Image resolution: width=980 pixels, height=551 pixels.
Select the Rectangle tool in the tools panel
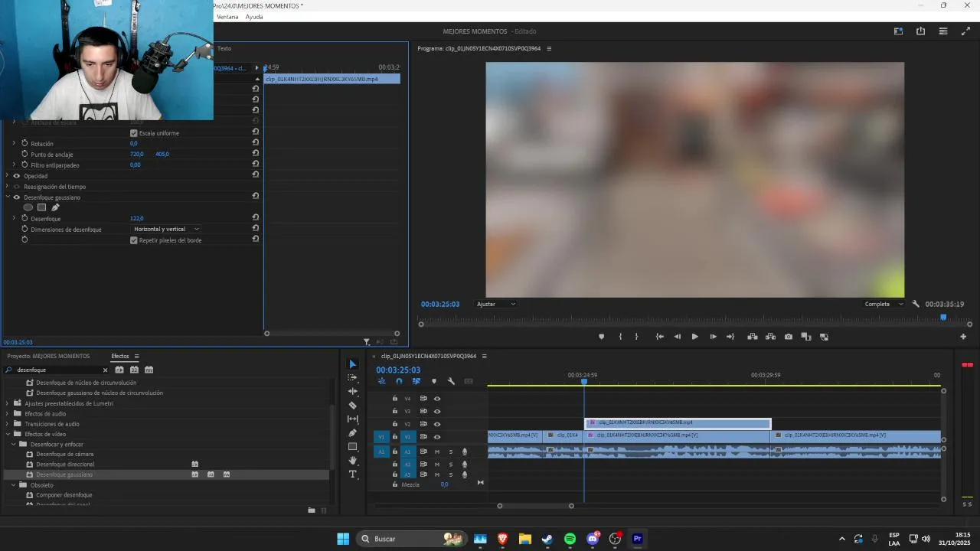352,447
